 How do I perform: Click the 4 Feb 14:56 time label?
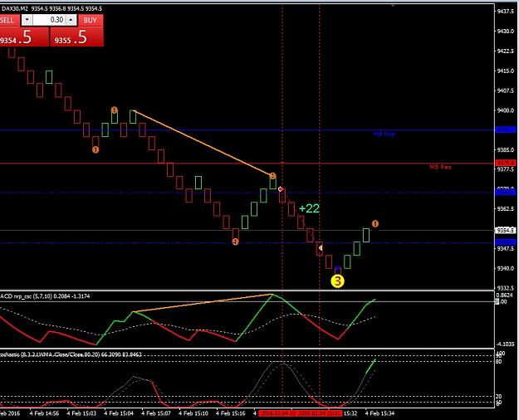click(44, 413)
